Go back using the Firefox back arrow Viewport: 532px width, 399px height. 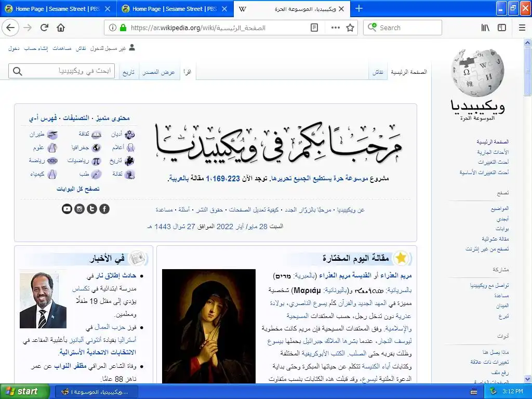tap(10, 28)
